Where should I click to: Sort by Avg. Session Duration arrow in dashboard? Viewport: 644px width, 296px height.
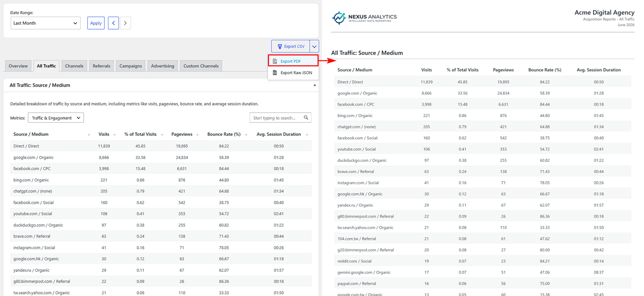coord(307,135)
